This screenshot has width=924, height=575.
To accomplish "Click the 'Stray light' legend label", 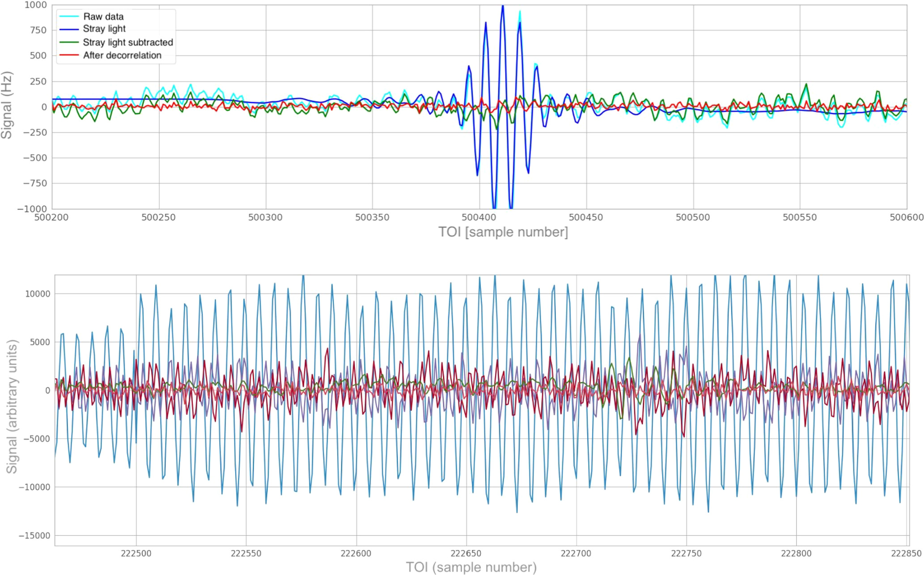I will pyautogui.click(x=104, y=29).
